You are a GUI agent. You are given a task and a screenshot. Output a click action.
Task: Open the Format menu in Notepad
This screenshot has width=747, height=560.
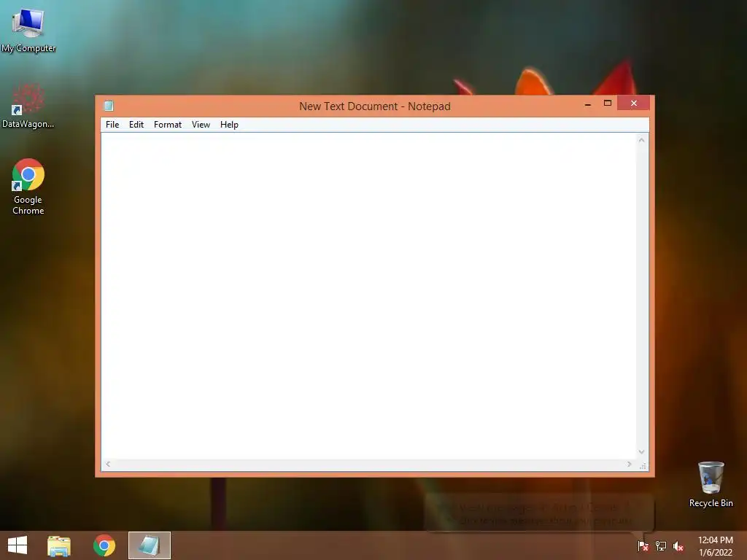(x=168, y=125)
